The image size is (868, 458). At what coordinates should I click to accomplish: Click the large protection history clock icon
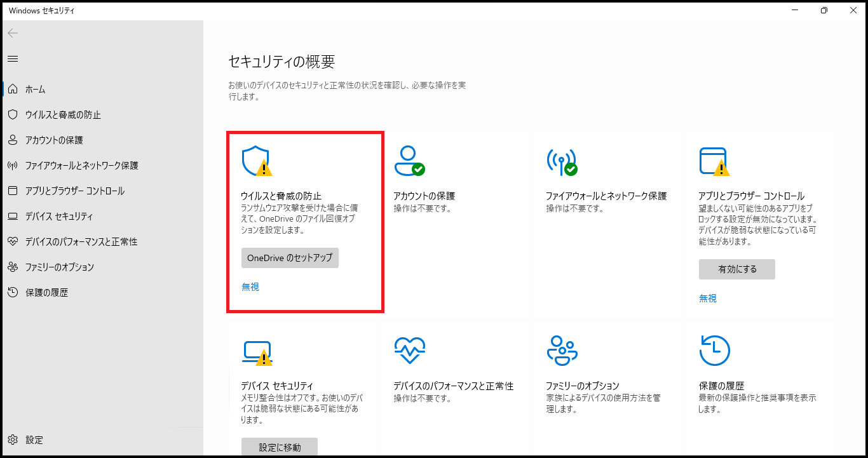pos(714,351)
